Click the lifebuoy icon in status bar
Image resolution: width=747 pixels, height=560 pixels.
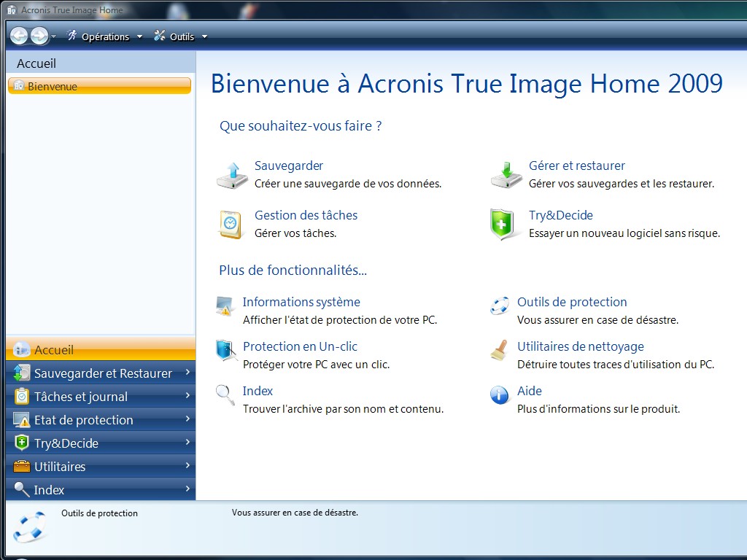[29, 526]
